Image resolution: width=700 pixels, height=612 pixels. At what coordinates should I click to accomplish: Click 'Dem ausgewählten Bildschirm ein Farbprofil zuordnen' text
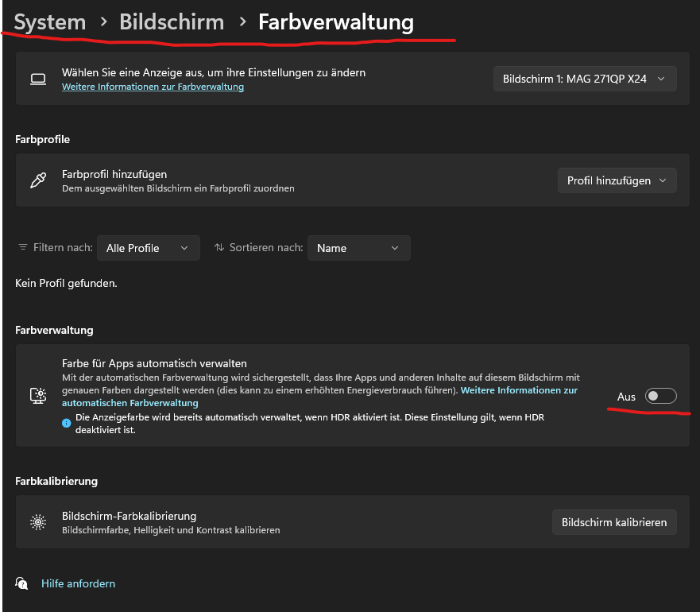click(178, 188)
